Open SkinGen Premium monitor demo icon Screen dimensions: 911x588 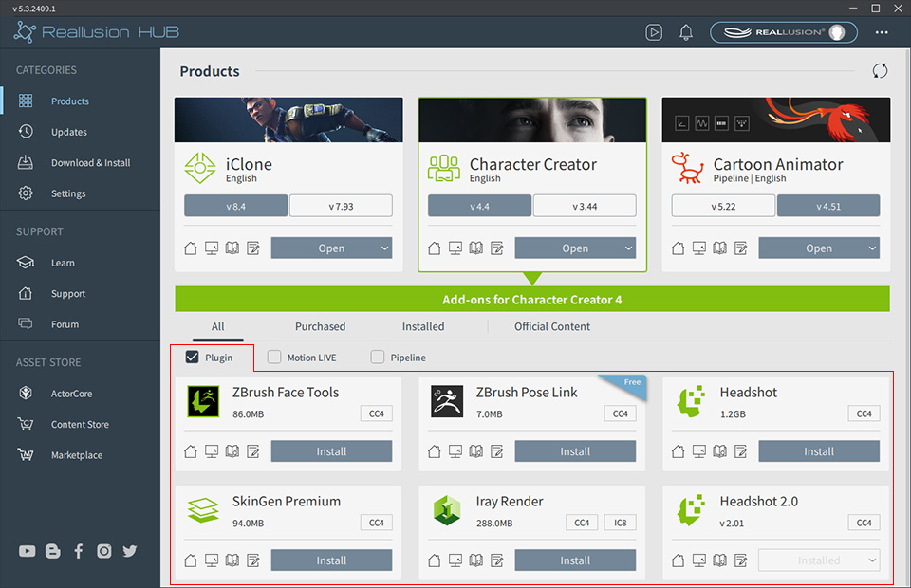(212, 560)
